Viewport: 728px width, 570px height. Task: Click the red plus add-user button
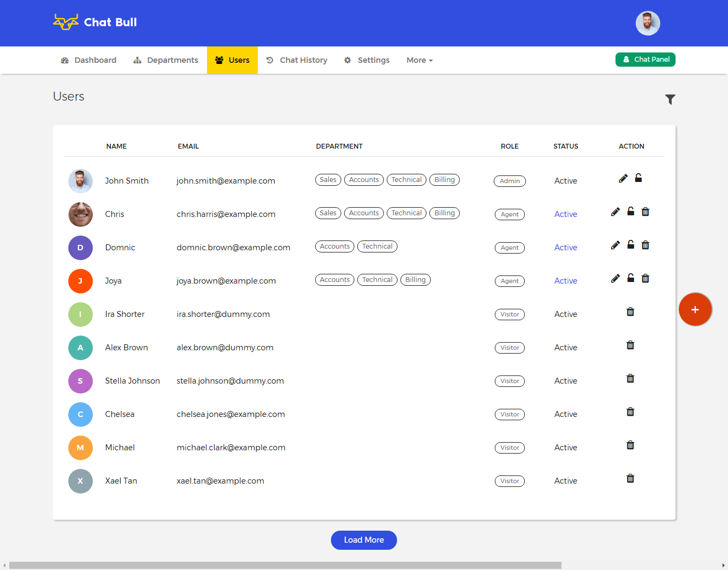click(695, 309)
